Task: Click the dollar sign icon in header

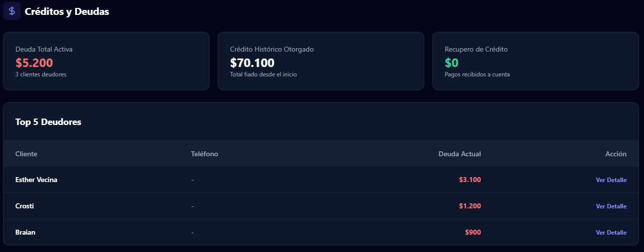Action: pos(12,11)
